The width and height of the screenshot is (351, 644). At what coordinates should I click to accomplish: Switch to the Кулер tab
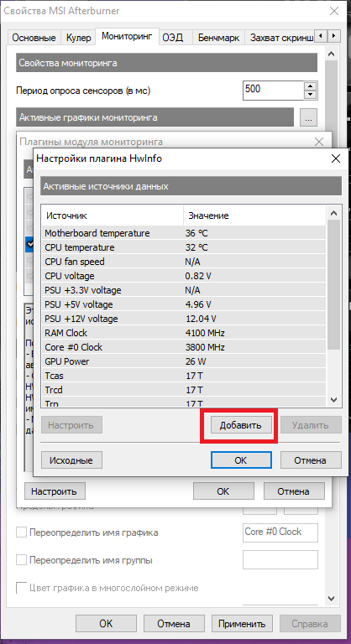tap(78, 38)
